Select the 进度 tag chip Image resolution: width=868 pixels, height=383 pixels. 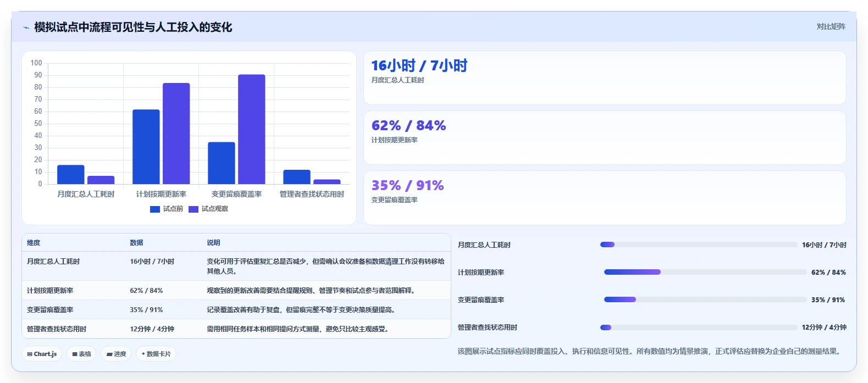(117, 354)
